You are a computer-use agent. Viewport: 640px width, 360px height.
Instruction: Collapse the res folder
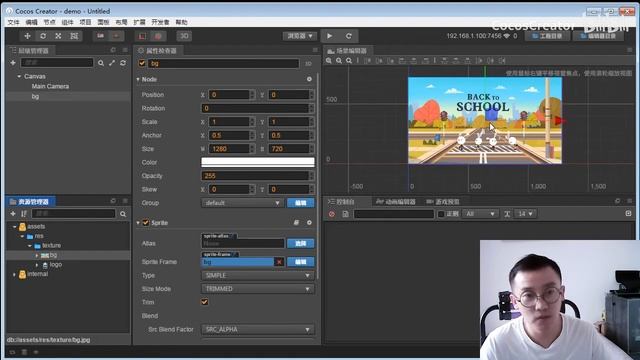pyautogui.click(x=22, y=236)
